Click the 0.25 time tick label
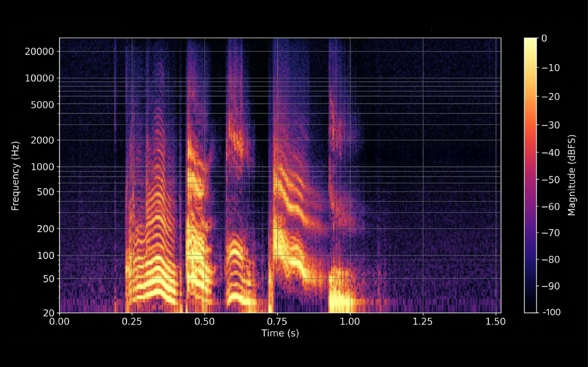 click(x=132, y=322)
